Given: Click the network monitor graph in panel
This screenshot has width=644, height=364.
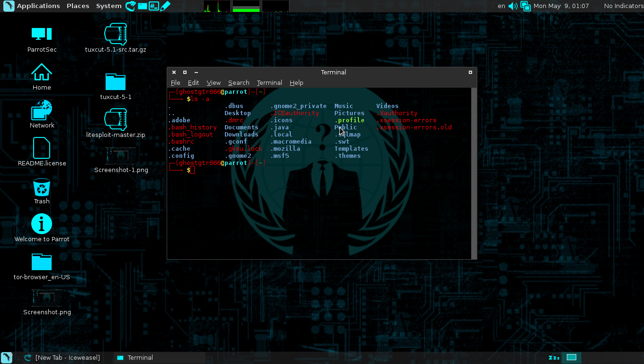Looking at the screenshot, I should 276,6.
